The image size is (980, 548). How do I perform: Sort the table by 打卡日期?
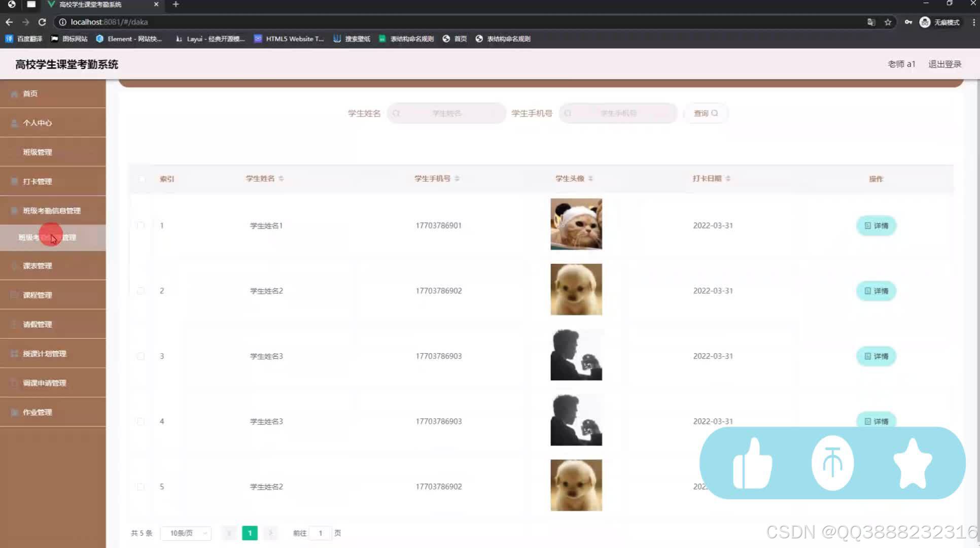pos(728,178)
